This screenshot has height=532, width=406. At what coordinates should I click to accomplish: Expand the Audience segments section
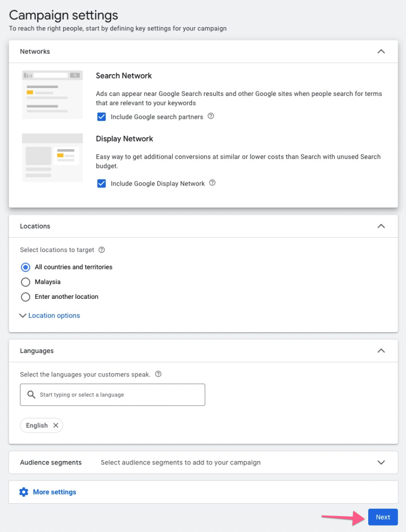[x=381, y=462]
